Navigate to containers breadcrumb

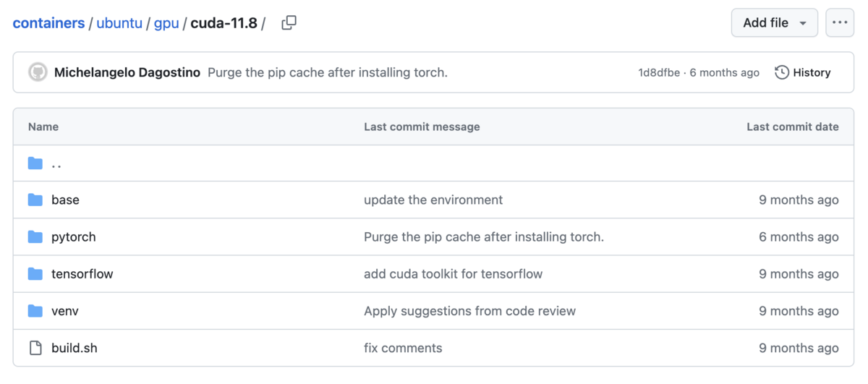[x=48, y=23]
